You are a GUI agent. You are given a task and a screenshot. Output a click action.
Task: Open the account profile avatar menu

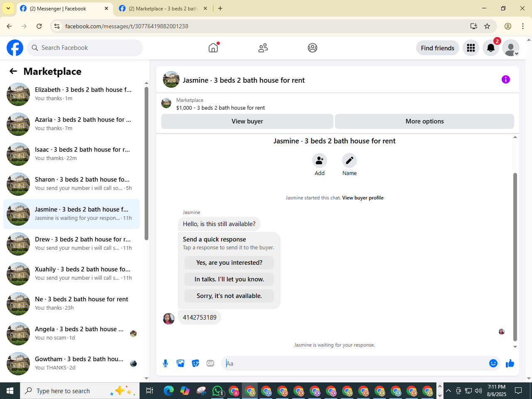(x=511, y=48)
